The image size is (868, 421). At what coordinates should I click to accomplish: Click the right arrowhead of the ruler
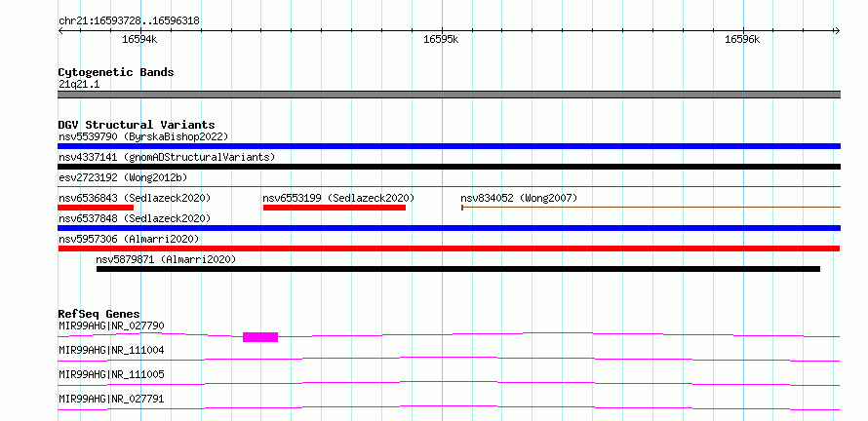(x=838, y=31)
